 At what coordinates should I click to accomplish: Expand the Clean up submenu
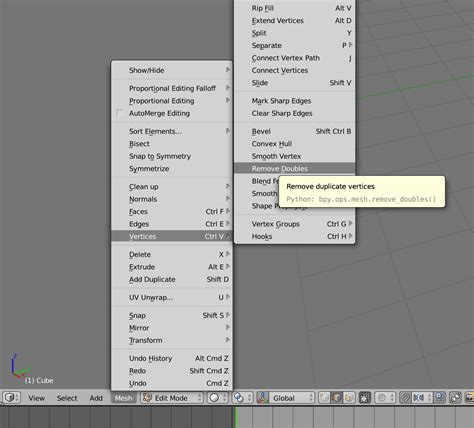point(172,187)
